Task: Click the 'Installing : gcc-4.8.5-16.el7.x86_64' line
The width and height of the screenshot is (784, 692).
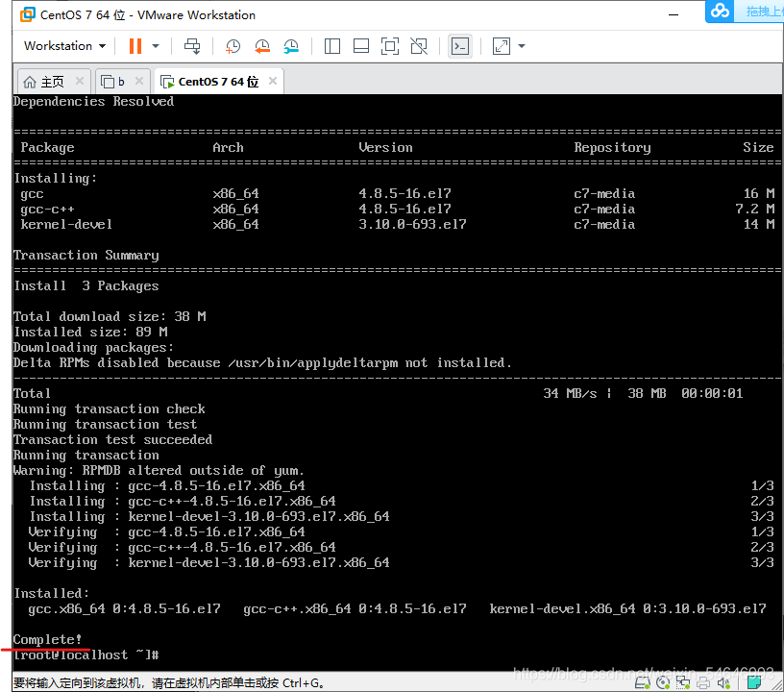Action: click(167, 486)
